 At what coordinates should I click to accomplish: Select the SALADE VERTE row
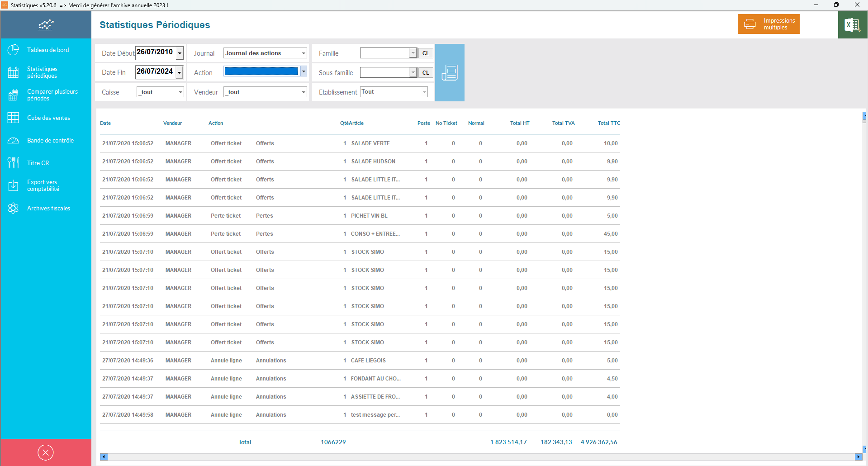pos(360,143)
